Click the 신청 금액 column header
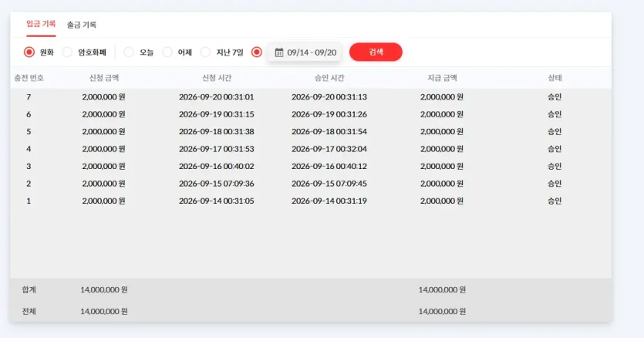The height and width of the screenshot is (338, 644). pos(104,78)
